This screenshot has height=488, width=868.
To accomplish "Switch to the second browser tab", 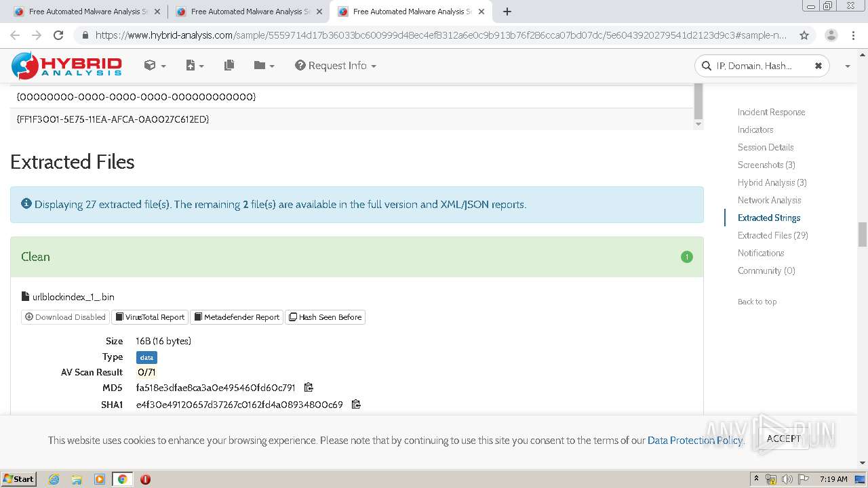I will [250, 12].
